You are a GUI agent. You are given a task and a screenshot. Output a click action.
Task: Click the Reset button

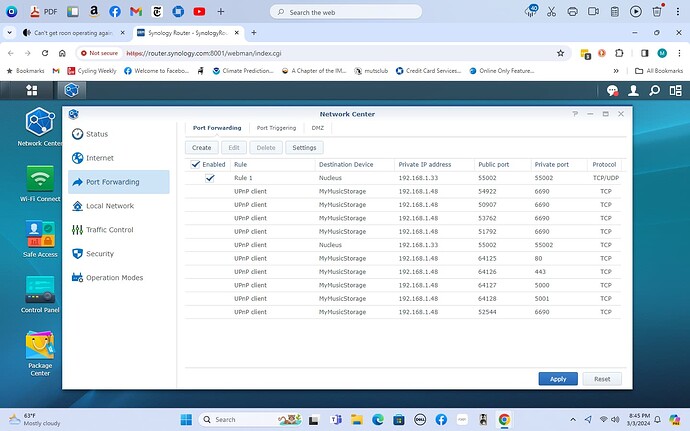[x=602, y=379]
